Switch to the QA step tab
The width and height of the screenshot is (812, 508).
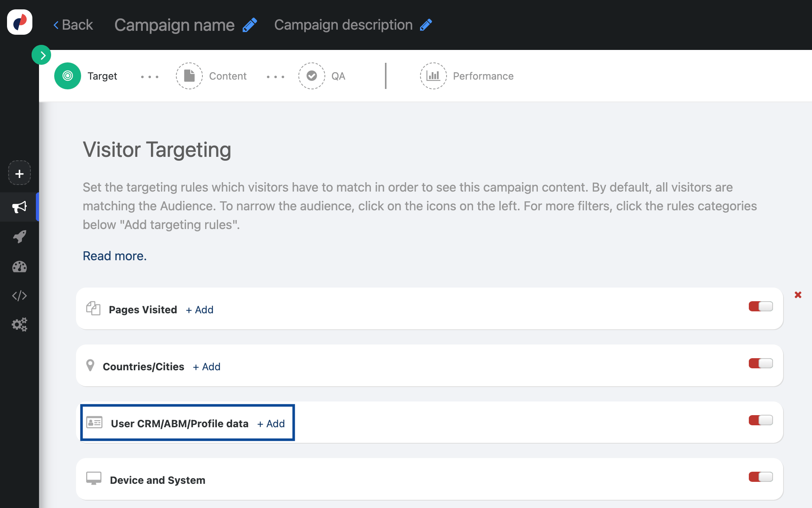pyautogui.click(x=338, y=76)
